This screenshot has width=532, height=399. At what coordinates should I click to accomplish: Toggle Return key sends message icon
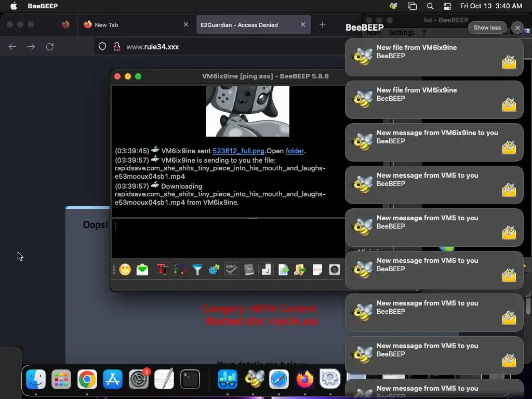pyautogui.click(x=266, y=270)
